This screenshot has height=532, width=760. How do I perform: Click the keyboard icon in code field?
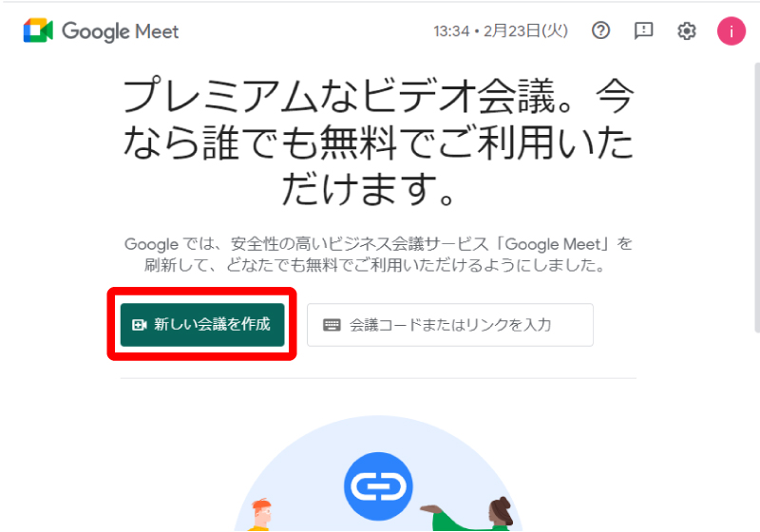pos(332,325)
